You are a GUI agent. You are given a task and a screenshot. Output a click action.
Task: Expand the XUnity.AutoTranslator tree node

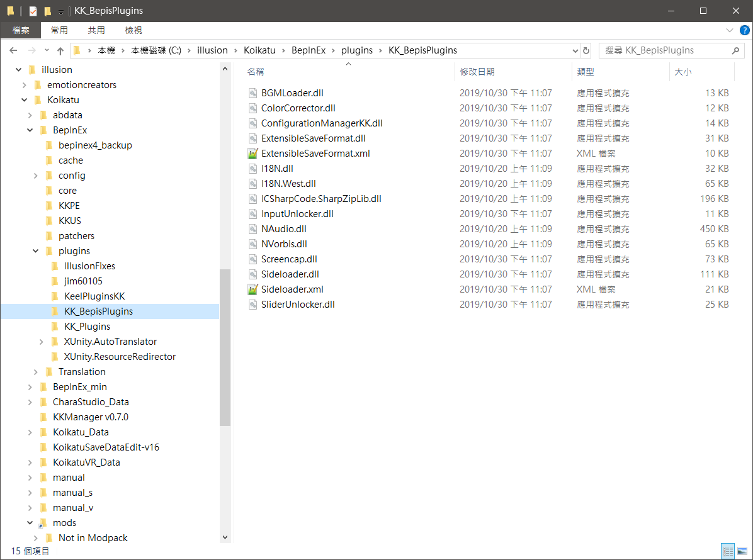(x=42, y=342)
